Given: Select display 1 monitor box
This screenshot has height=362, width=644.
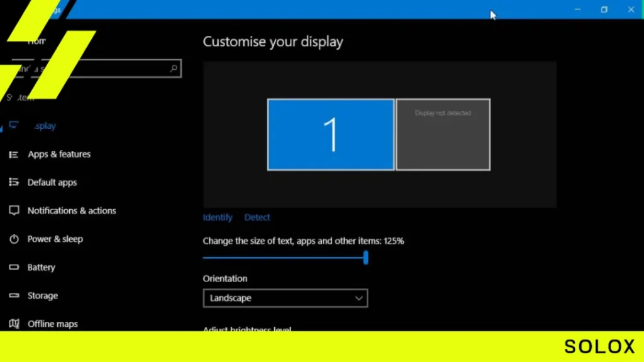Looking at the screenshot, I should (x=331, y=134).
